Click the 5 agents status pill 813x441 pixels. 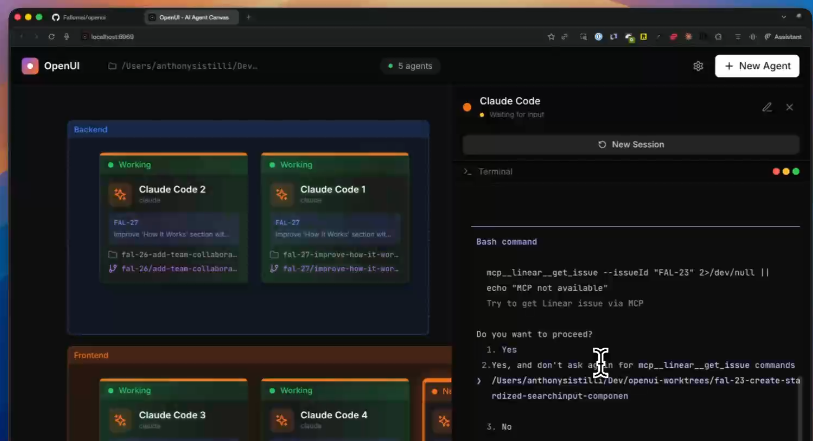[x=408, y=66]
